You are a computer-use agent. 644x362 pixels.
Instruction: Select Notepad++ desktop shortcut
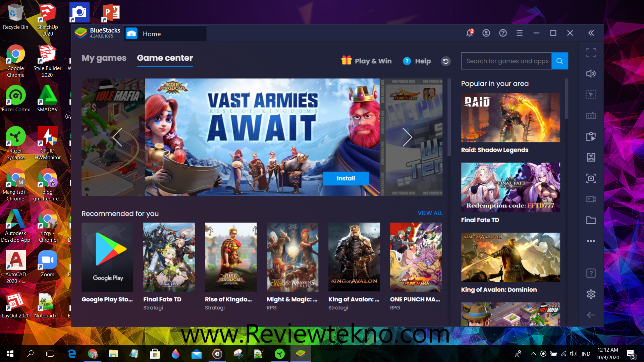pos(47,305)
